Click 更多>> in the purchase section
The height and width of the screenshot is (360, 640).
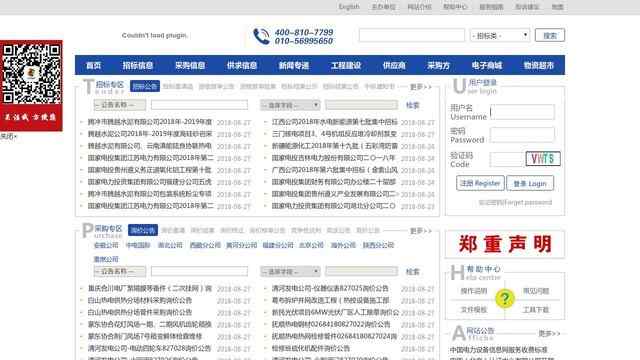coord(420,231)
